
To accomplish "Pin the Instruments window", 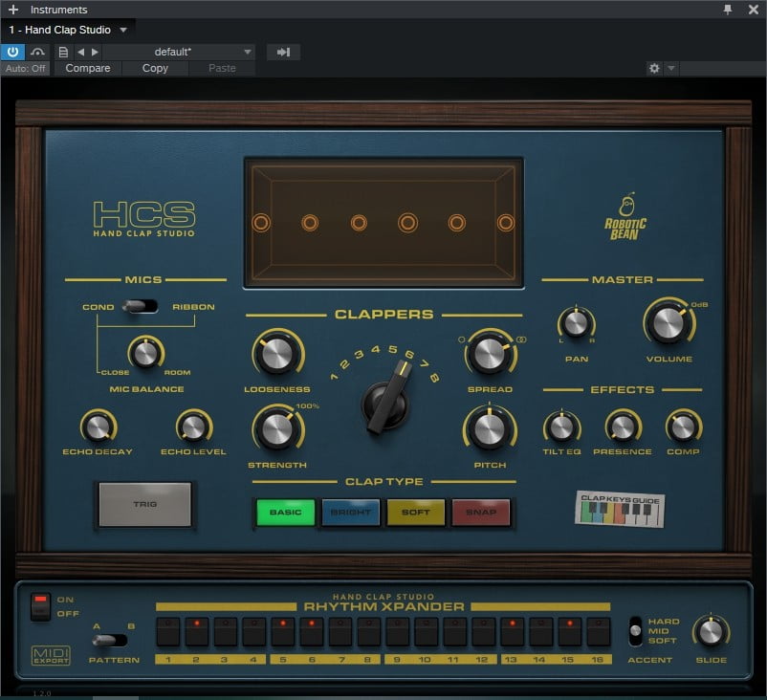I will (728, 10).
